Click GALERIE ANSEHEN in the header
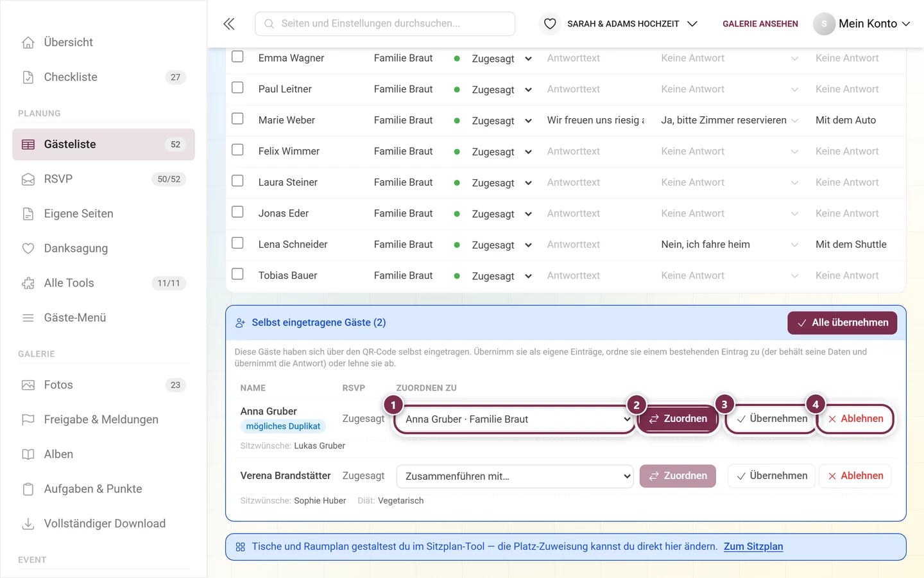The image size is (924, 578). [x=760, y=24]
